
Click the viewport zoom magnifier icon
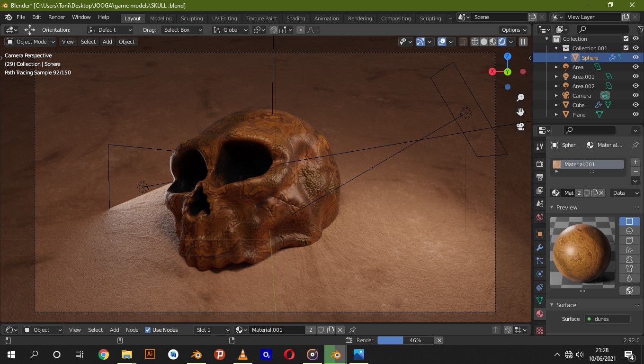pos(520,98)
